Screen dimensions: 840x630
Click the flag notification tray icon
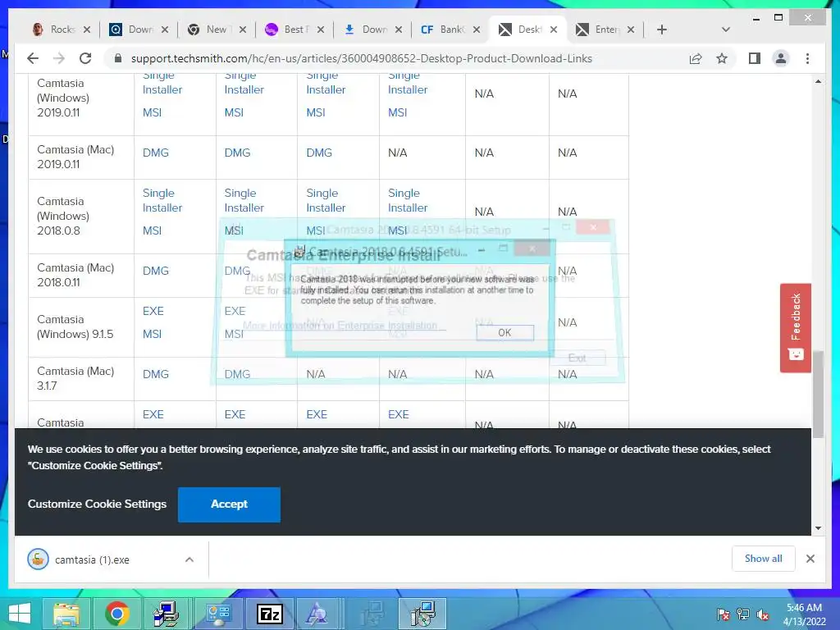(723, 615)
